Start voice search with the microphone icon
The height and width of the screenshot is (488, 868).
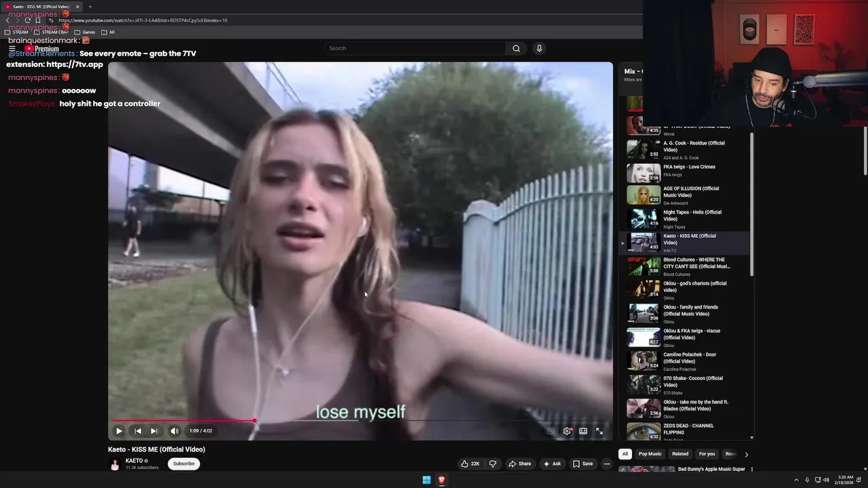(539, 48)
